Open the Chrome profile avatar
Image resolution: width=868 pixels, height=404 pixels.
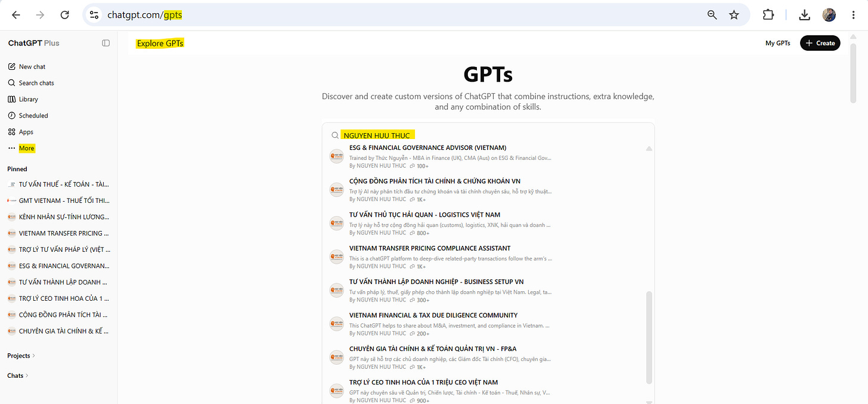(x=829, y=16)
